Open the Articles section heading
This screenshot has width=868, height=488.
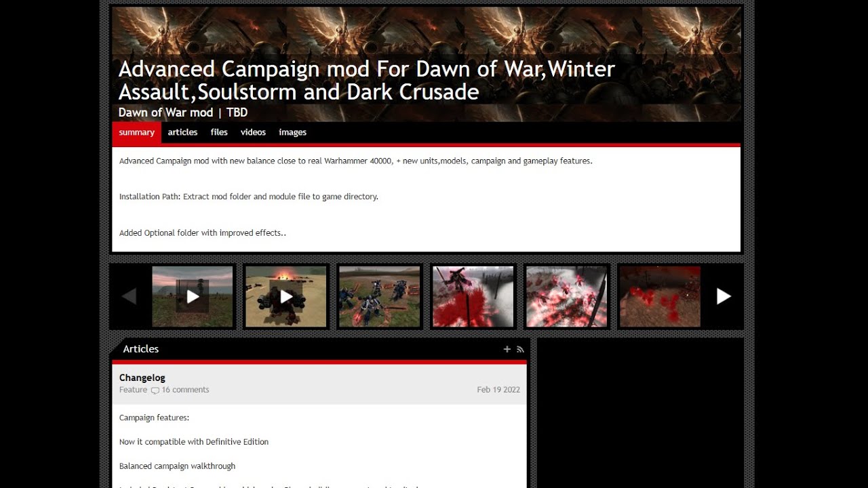point(140,349)
